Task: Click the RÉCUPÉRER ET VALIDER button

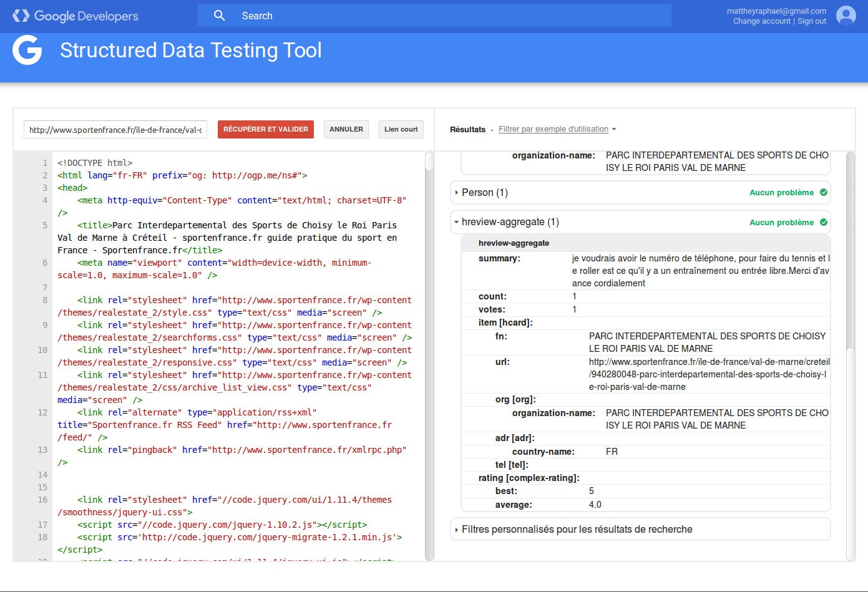Action: pos(266,129)
